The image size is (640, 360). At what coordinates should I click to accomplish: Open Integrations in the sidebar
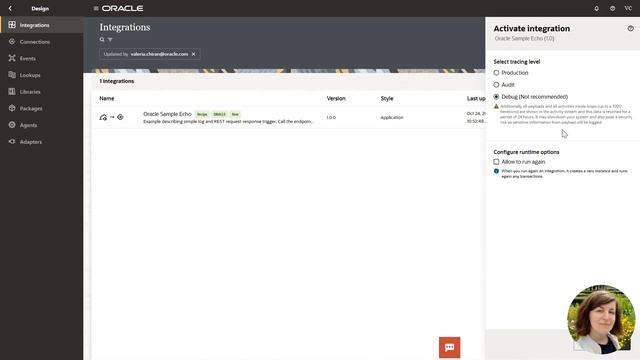click(42, 25)
